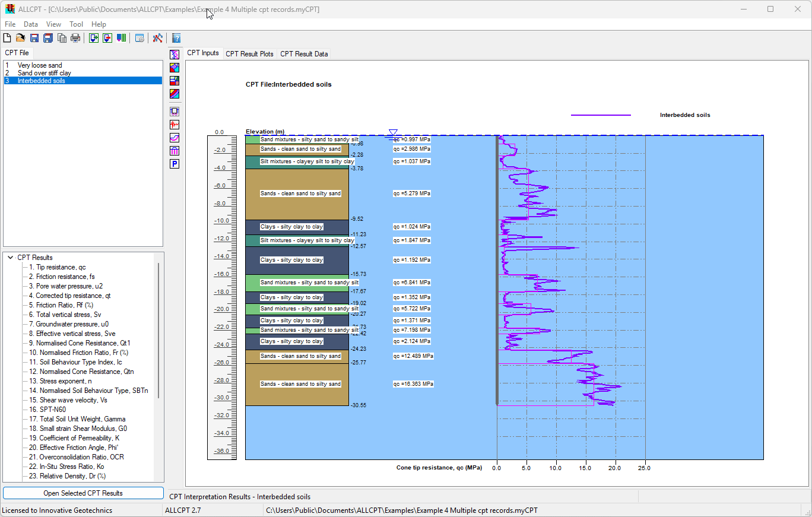Click the groundwater level triangle marker
Image resolution: width=812 pixels, height=517 pixels.
tap(393, 132)
